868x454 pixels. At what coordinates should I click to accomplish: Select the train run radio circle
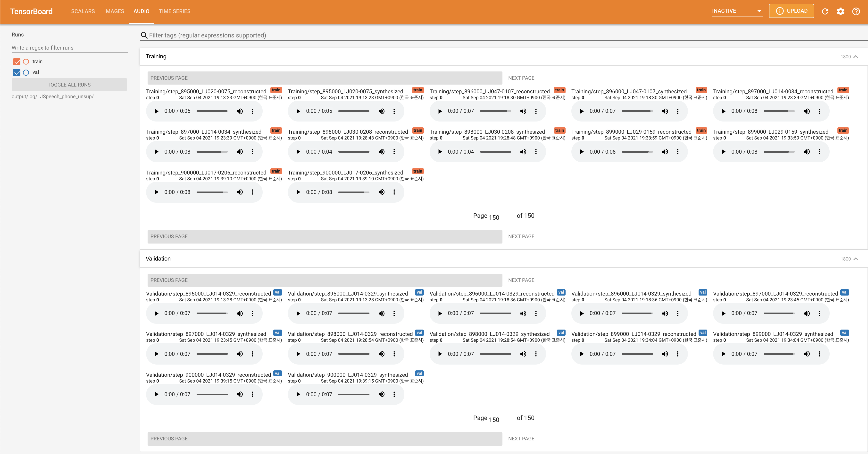[26, 62]
